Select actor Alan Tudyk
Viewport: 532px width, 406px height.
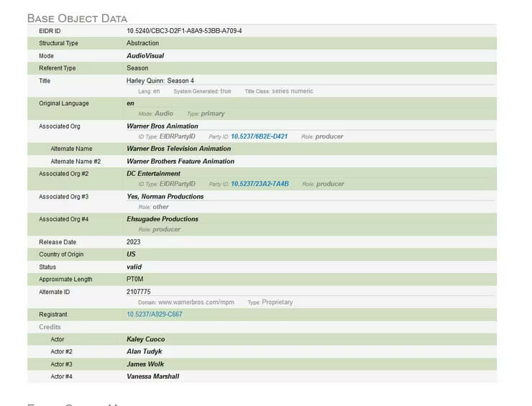click(x=145, y=352)
